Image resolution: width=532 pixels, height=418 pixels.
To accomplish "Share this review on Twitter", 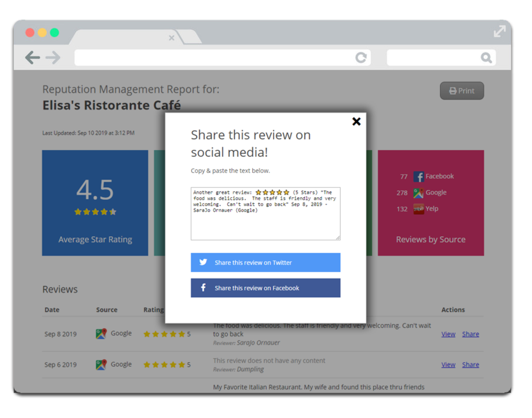I will pos(265,262).
